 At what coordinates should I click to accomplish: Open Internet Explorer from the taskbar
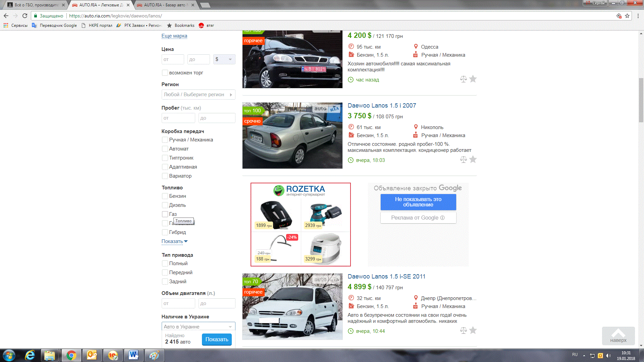click(x=30, y=355)
